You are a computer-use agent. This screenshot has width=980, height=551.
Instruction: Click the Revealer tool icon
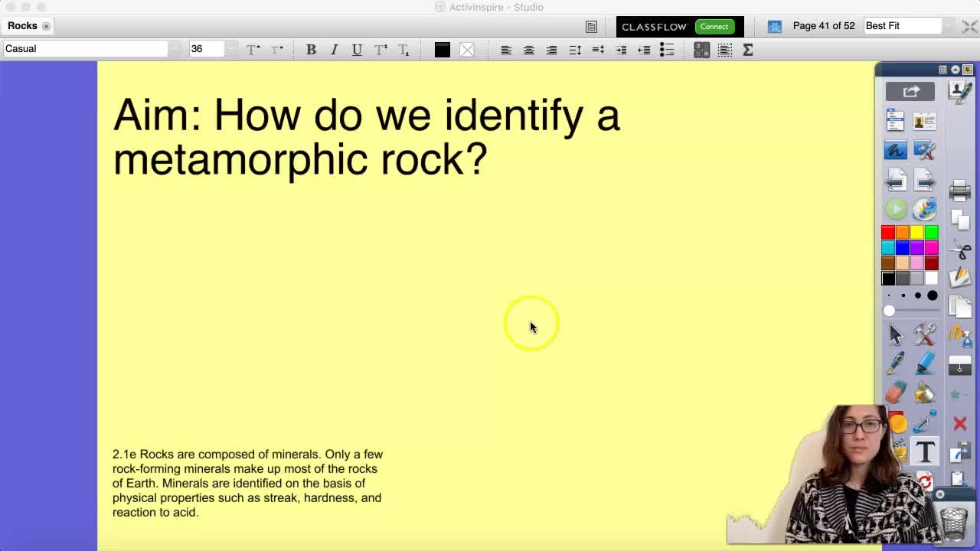[x=959, y=367]
